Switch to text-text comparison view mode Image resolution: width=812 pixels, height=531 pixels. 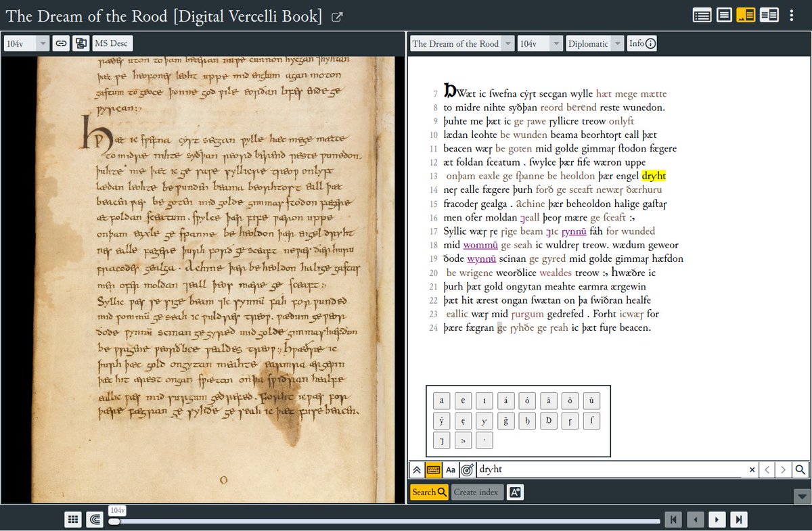coord(769,15)
